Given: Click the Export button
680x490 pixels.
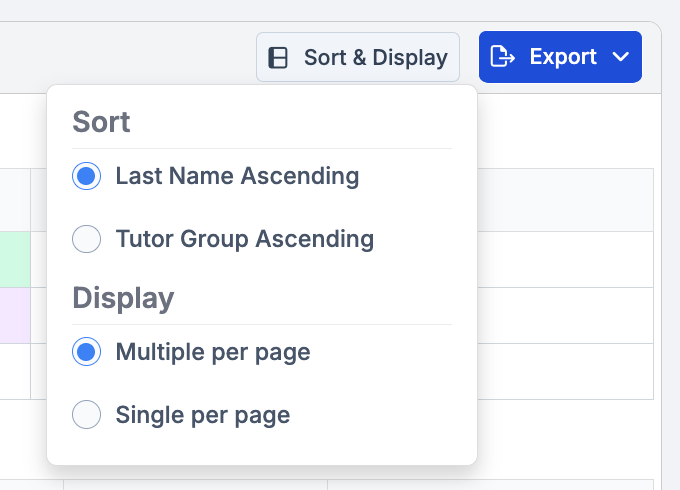Looking at the screenshot, I should click(x=560, y=57).
